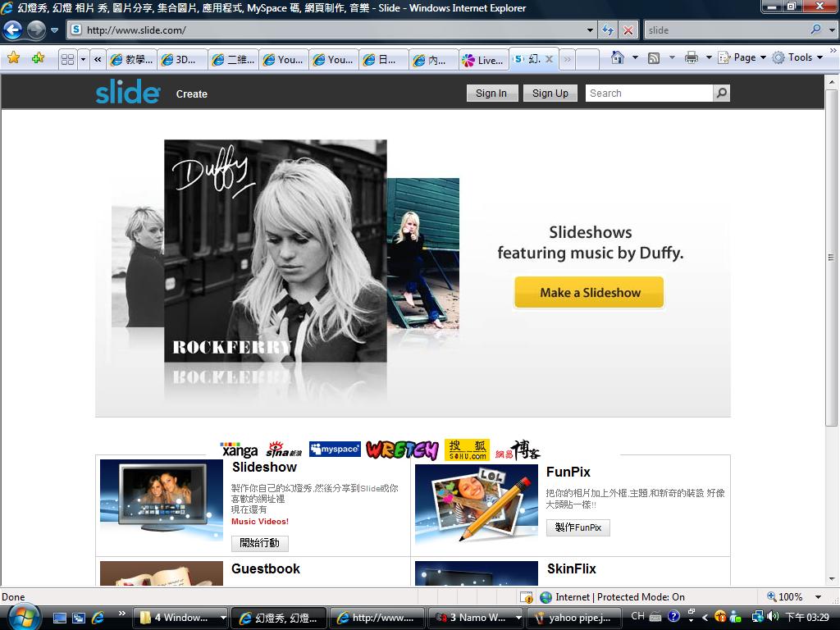Click the 開始行動 button
This screenshot has height=630, width=840.
coord(260,543)
